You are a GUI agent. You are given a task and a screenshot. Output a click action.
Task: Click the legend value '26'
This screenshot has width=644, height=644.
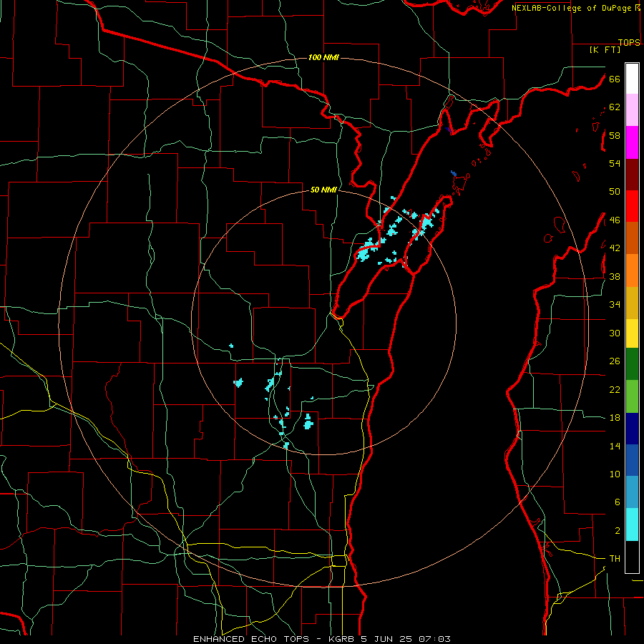(x=615, y=361)
